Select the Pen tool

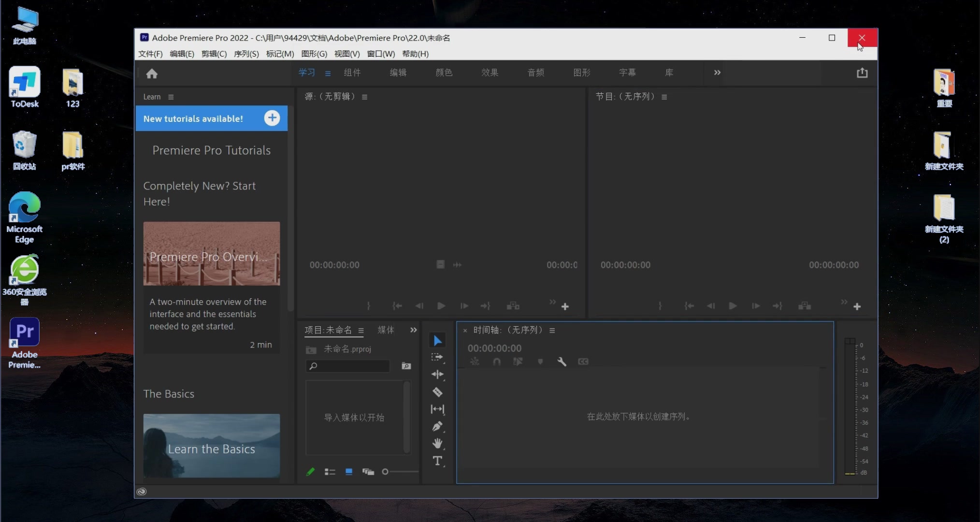click(437, 426)
